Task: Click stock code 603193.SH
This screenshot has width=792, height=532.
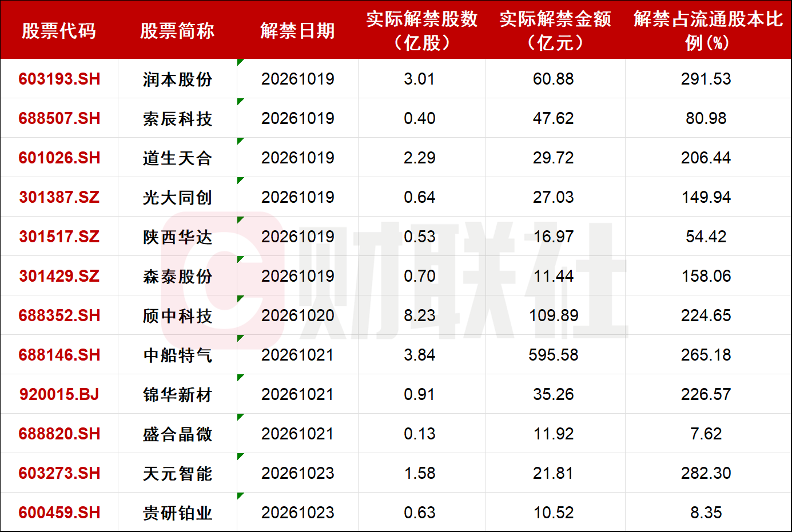Action: tap(59, 79)
